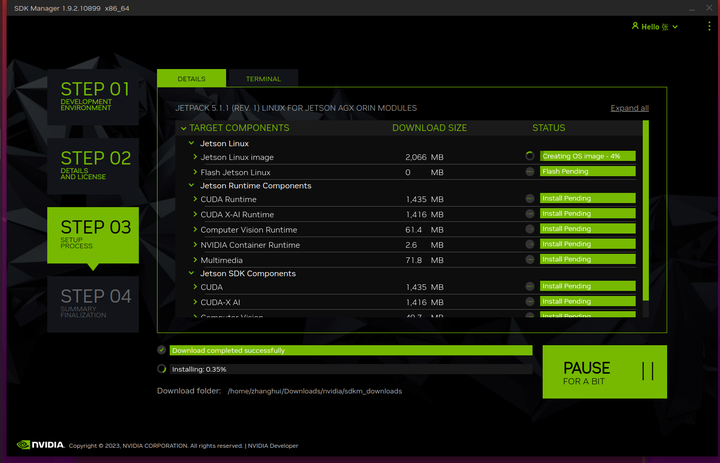Image resolution: width=720 pixels, height=463 pixels.
Task: Expand the CUDA-X AI component row
Action: pos(195,302)
